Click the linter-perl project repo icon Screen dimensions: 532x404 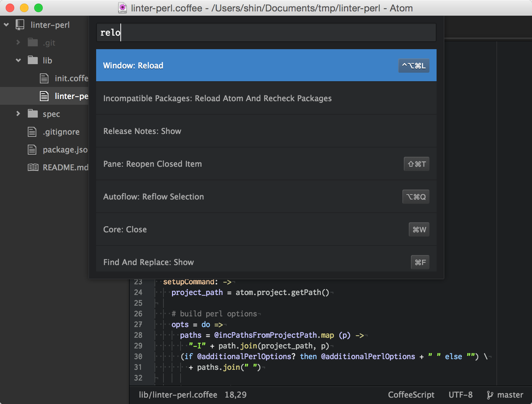[20, 25]
